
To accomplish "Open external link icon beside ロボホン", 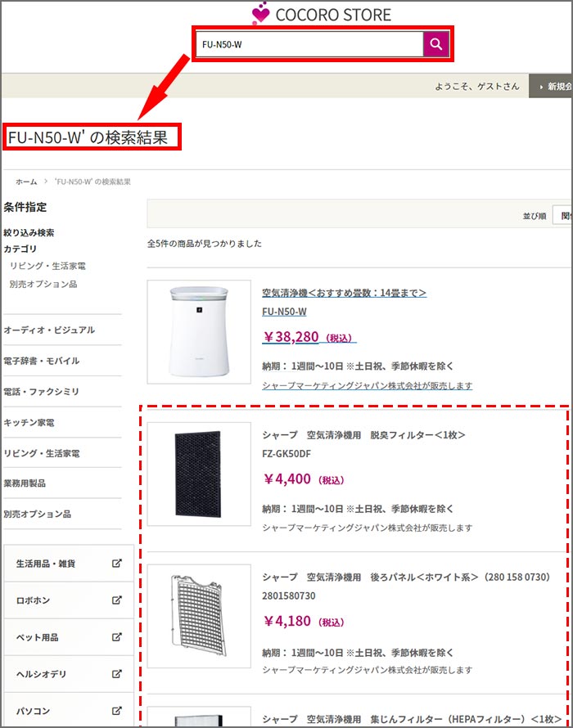I will (x=116, y=600).
